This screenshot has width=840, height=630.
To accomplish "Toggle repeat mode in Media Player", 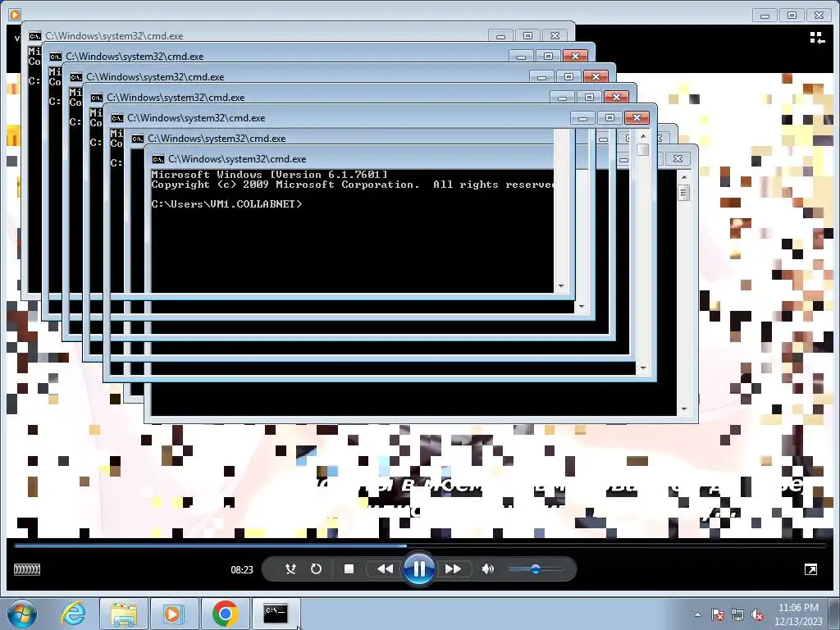I will point(316,569).
